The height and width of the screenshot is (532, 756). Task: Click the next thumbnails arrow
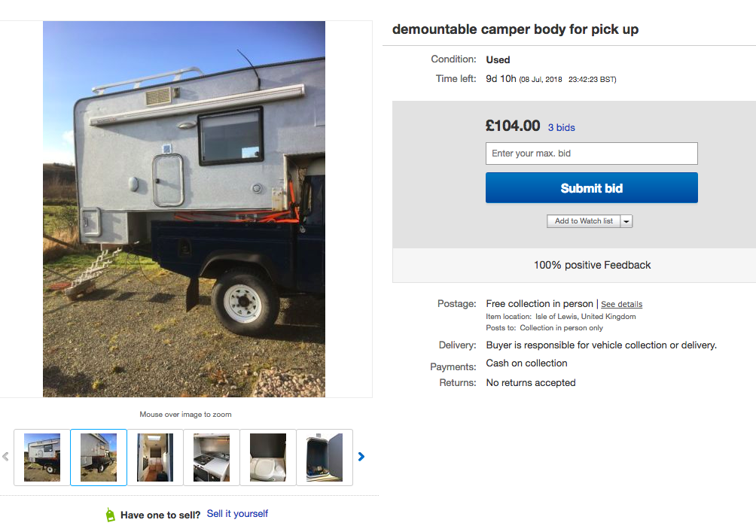point(361,457)
